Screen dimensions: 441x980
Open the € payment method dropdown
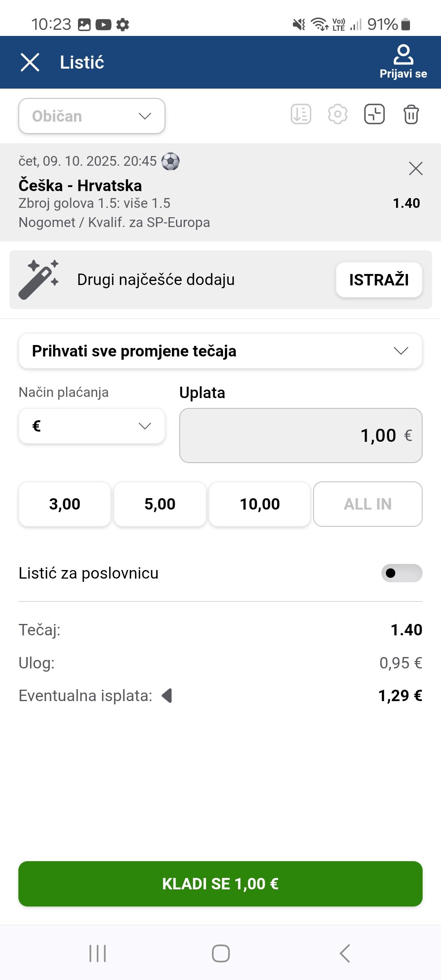(92, 426)
